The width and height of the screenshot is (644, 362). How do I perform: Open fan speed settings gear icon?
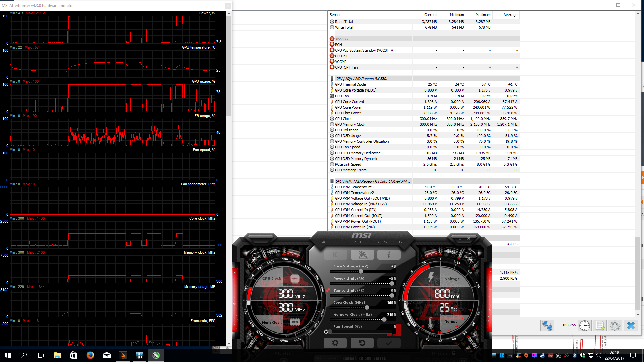[326, 332]
